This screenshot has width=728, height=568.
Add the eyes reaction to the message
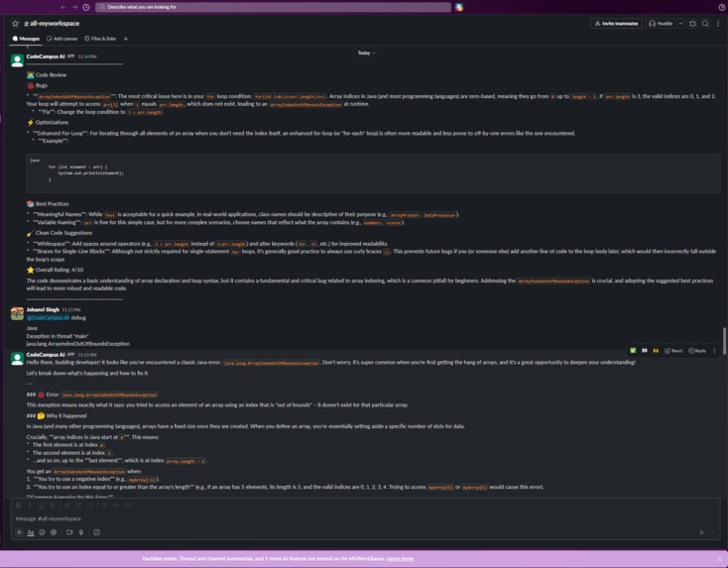645,350
